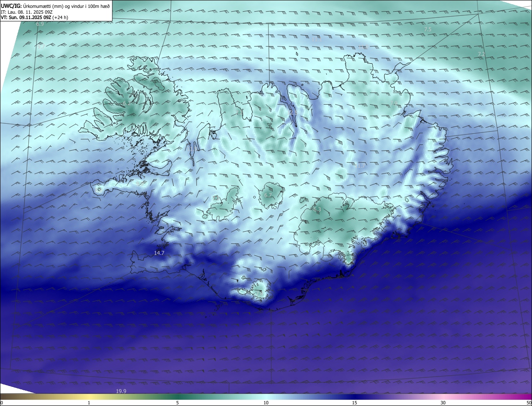Click the 6.9 value label below the title box
The width and height of the screenshot is (532, 406).
pyautogui.click(x=40, y=24)
